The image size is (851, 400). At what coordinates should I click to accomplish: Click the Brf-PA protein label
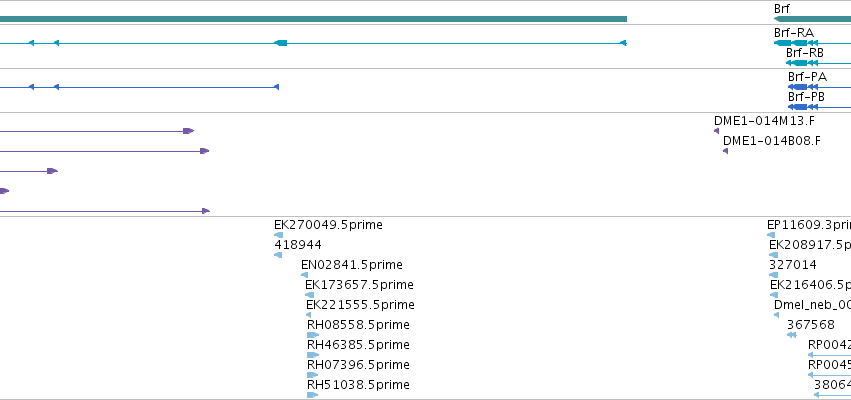pos(807,77)
